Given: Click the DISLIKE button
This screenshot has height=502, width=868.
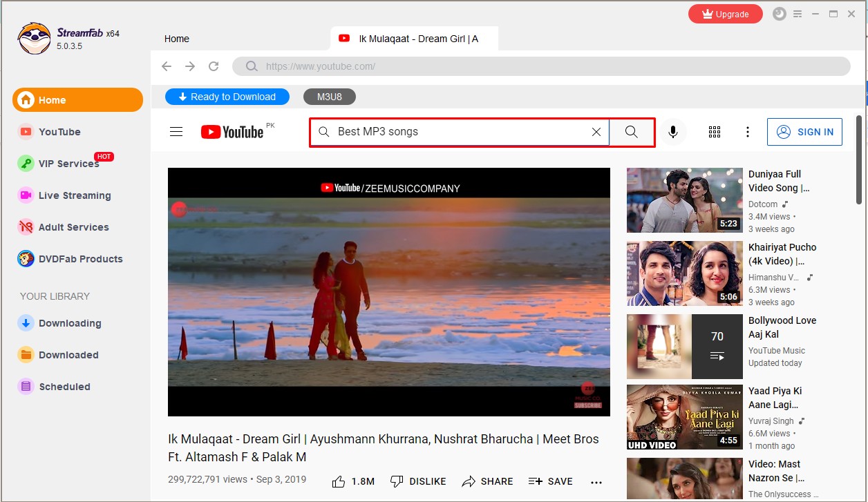Looking at the screenshot, I should pos(418,481).
